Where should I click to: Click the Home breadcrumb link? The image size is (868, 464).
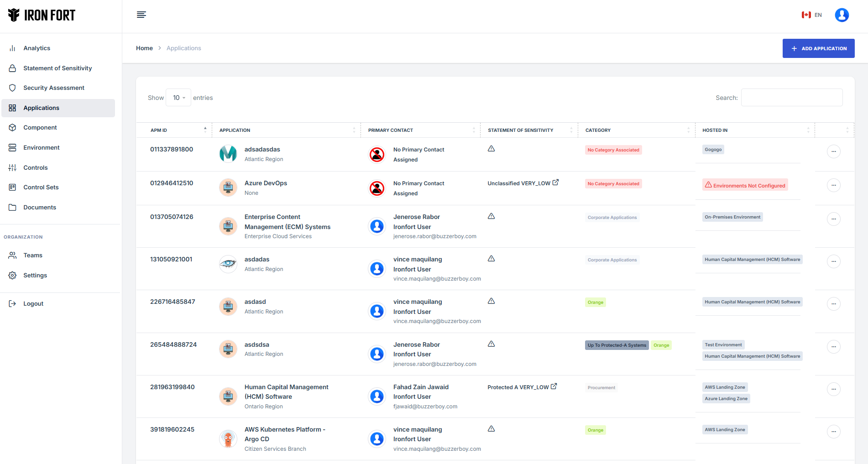pyautogui.click(x=144, y=48)
